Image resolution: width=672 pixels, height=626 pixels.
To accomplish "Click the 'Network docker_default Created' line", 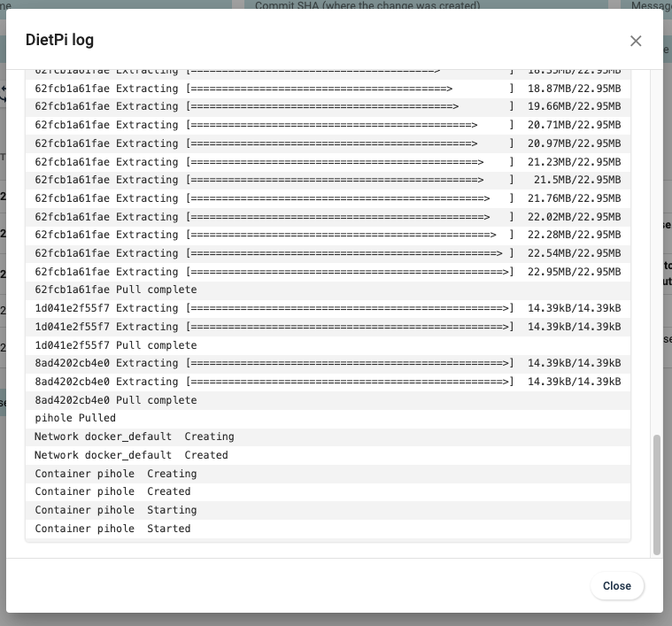I will point(131,455).
